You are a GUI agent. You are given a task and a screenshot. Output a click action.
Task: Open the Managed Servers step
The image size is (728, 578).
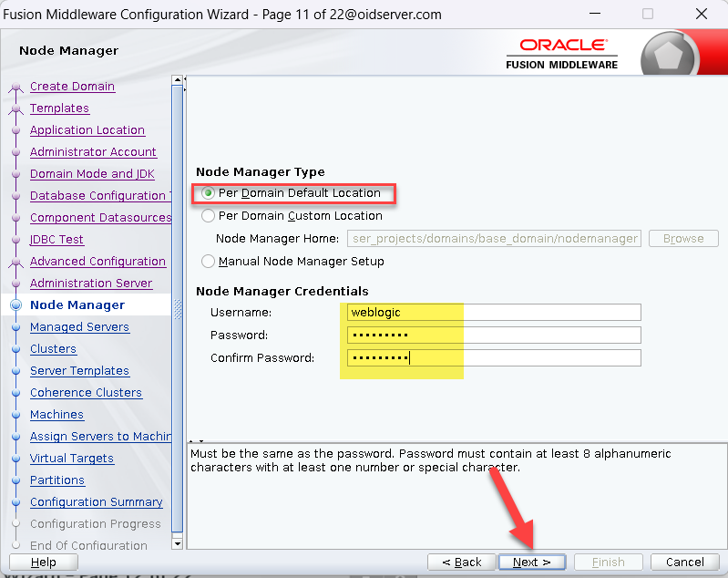79,327
